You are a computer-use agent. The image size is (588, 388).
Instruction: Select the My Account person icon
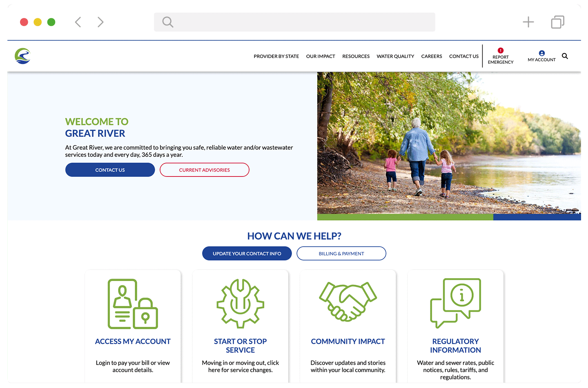tap(541, 53)
